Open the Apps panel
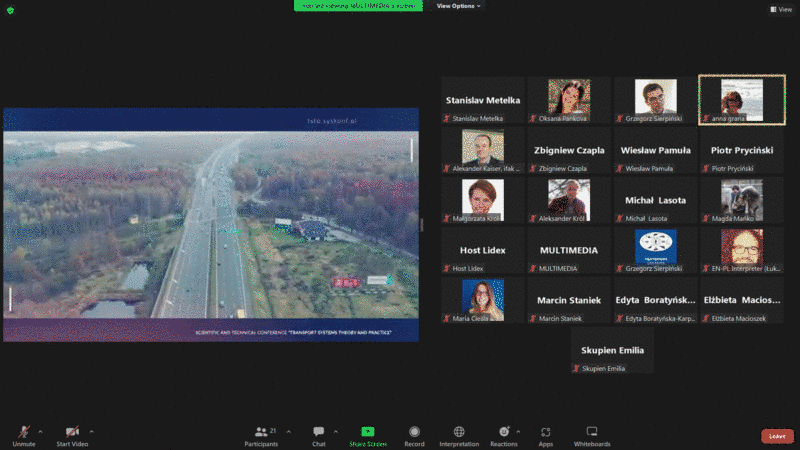This screenshot has height=450, width=800. click(x=546, y=433)
